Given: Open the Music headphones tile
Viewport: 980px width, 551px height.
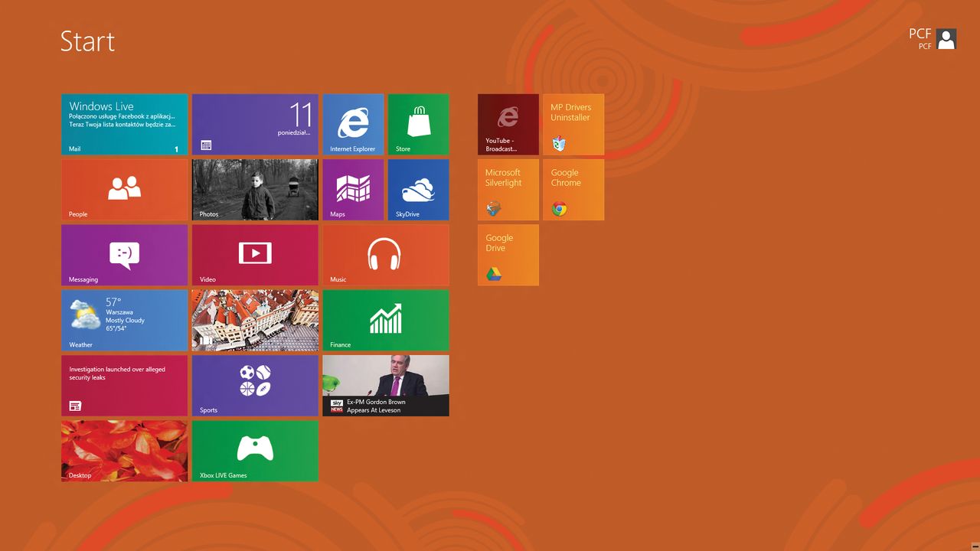Looking at the screenshot, I should click(x=386, y=255).
